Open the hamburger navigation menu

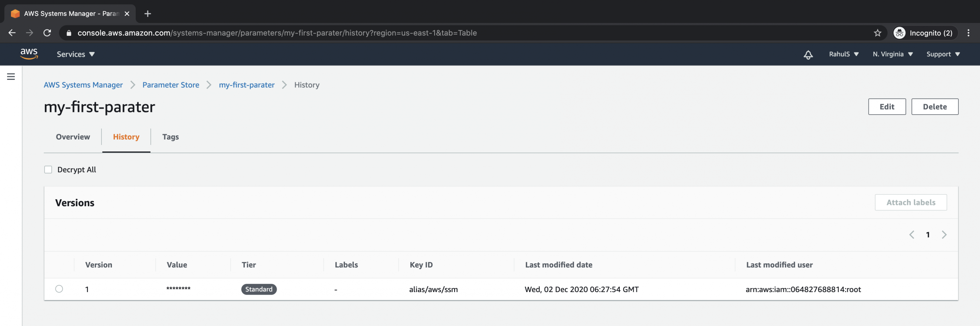(x=11, y=77)
